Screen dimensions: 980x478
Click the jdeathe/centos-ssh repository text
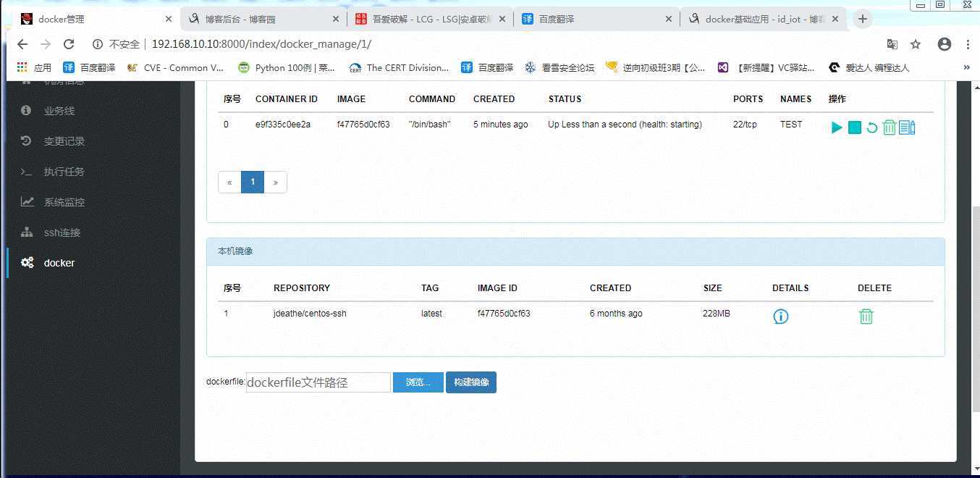pos(310,314)
